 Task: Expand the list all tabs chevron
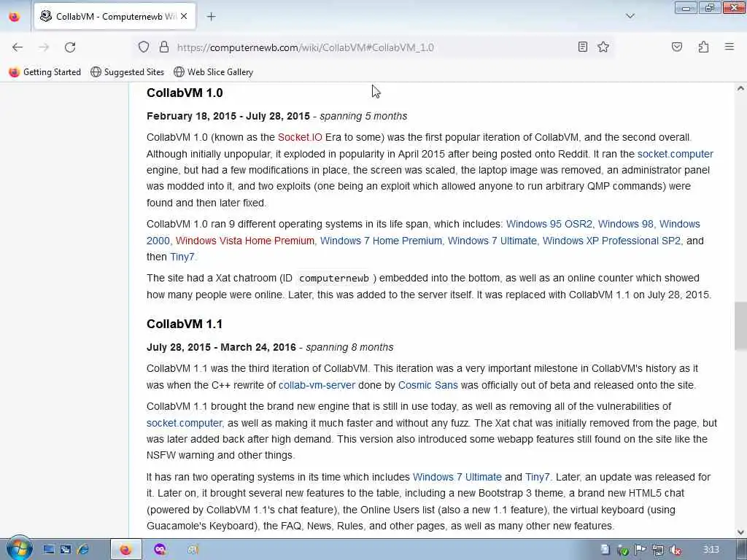click(x=630, y=16)
